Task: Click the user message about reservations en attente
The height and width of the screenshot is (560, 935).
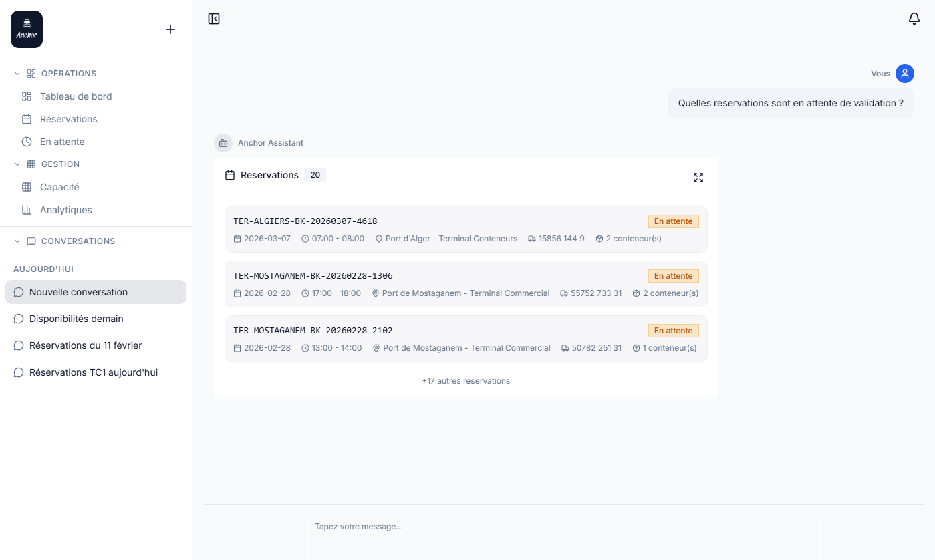Action: (x=791, y=103)
